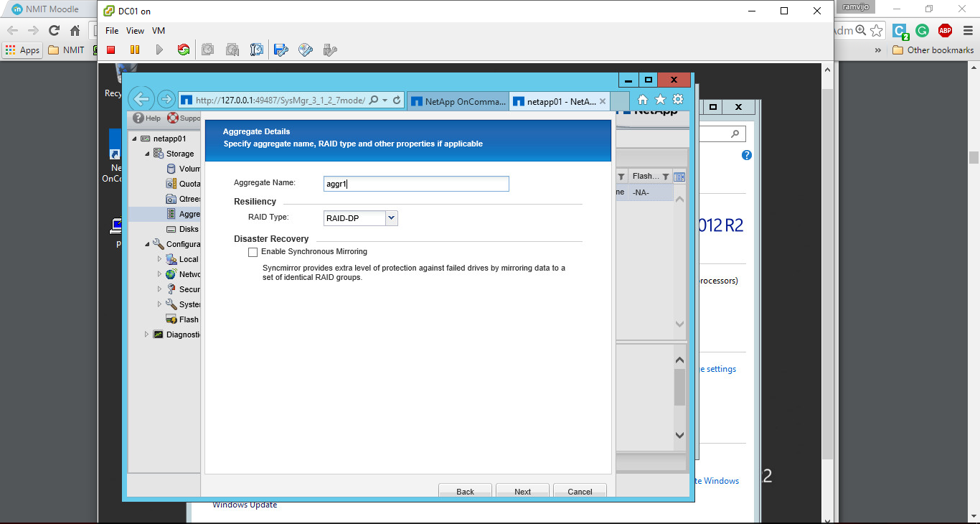This screenshot has height=524, width=980.
Task: Expand the Security tree node
Action: (160, 289)
